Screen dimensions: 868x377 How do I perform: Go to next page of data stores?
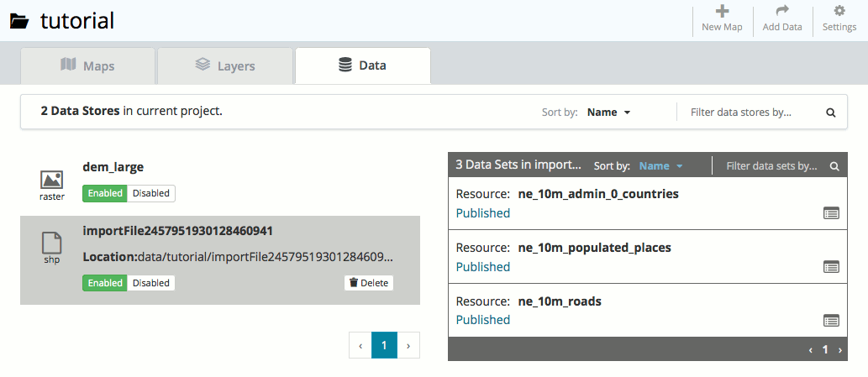tap(408, 345)
